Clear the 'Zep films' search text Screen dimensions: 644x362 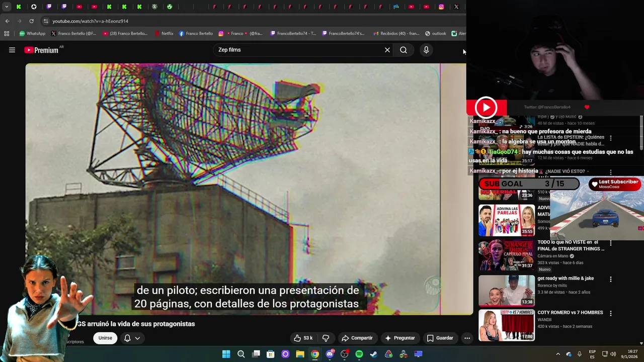pyautogui.click(x=387, y=50)
